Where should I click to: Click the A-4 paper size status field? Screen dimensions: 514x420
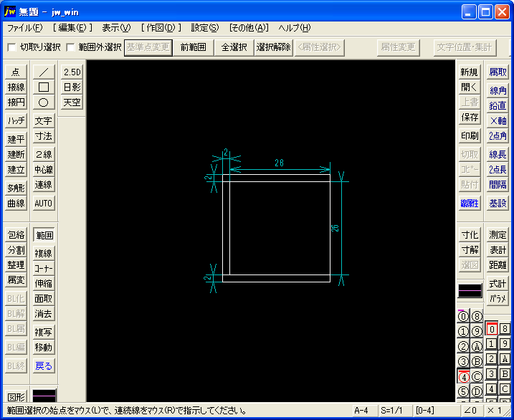click(x=364, y=411)
